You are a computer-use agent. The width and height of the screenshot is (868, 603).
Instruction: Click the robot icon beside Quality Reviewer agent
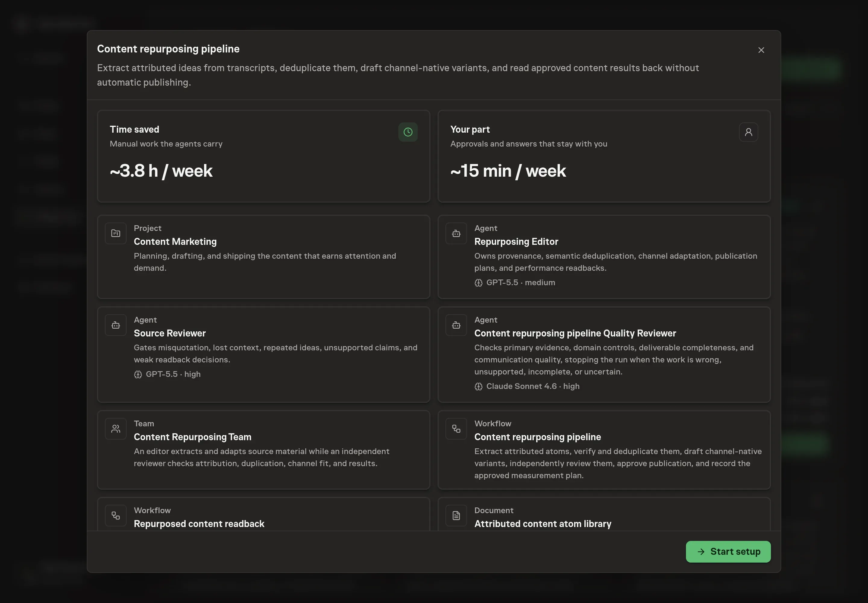[456, 325]
